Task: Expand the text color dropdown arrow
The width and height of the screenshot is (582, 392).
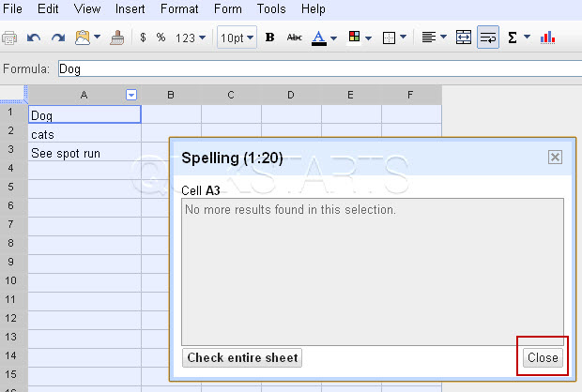Action: coord(333,38)
